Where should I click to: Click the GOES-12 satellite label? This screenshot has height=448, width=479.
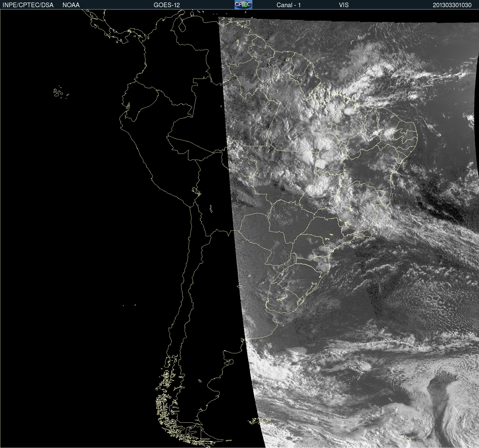coord(167,5)
